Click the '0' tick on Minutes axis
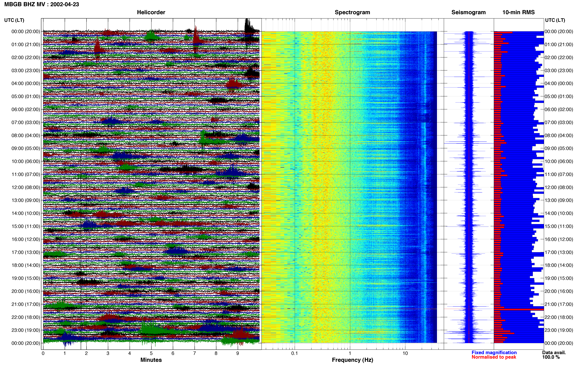Viewport: 588px width, 368px height. coord(43,353)
